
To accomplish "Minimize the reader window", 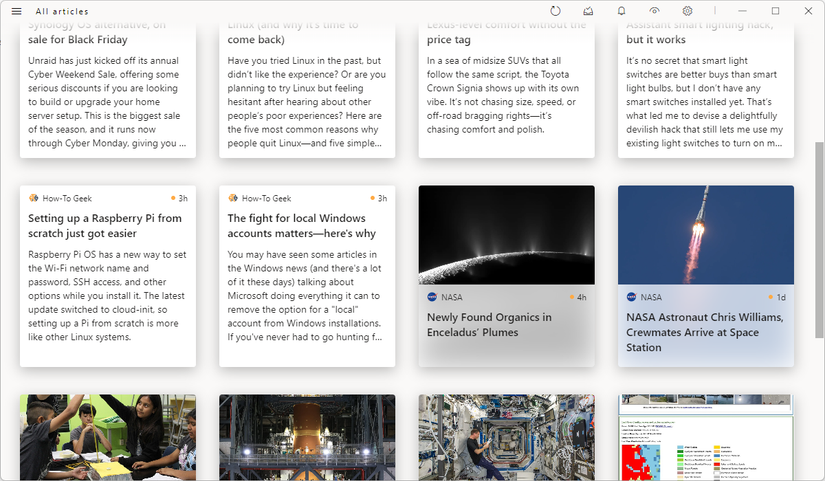I will 742,11.
